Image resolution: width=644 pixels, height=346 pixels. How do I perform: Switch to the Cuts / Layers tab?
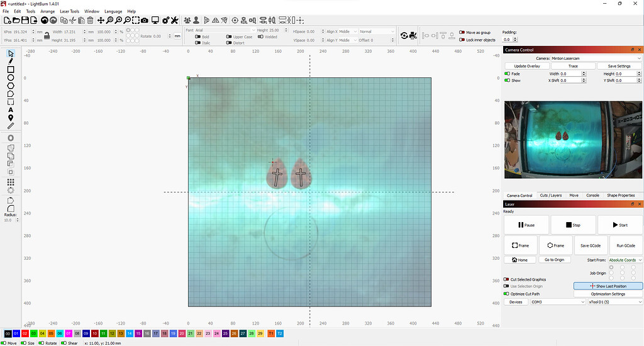pyautogui.click(x=550, y=196)
